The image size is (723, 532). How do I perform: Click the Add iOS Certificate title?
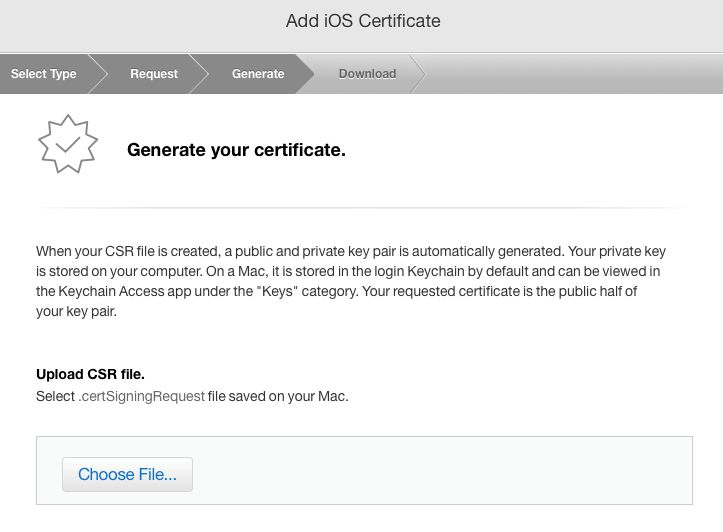click(x=363, y=21)
